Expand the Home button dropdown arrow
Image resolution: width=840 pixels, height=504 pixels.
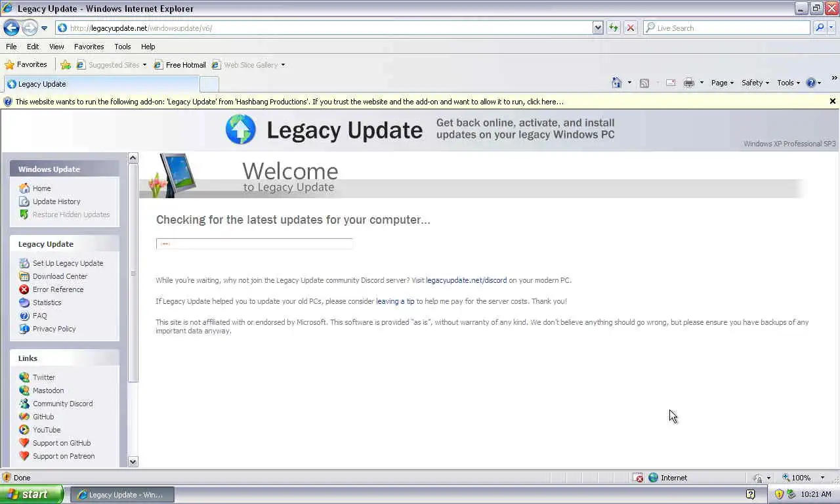pyautogui.click(x=629, y=83)
